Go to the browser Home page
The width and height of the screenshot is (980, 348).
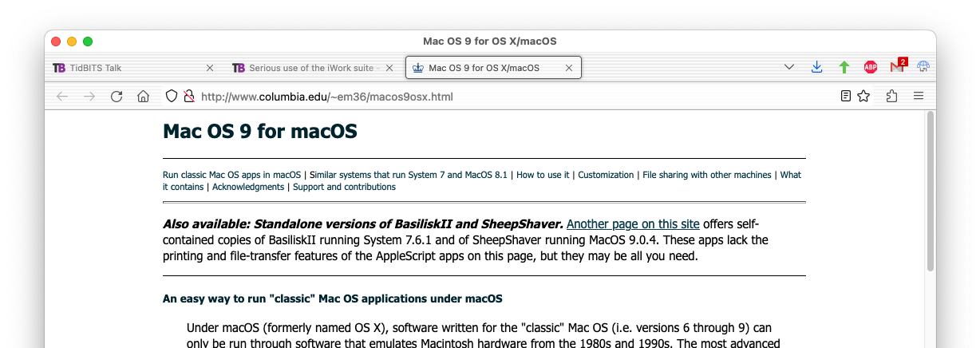143,97
